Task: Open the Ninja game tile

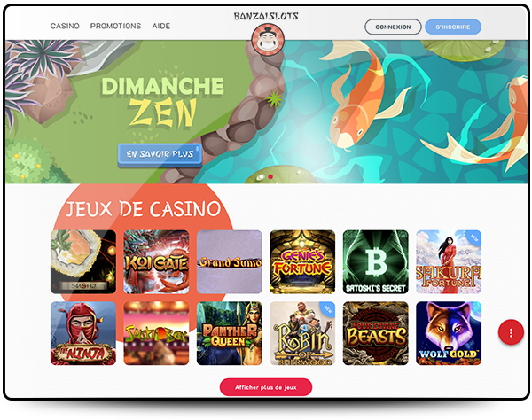Action: 83,333
